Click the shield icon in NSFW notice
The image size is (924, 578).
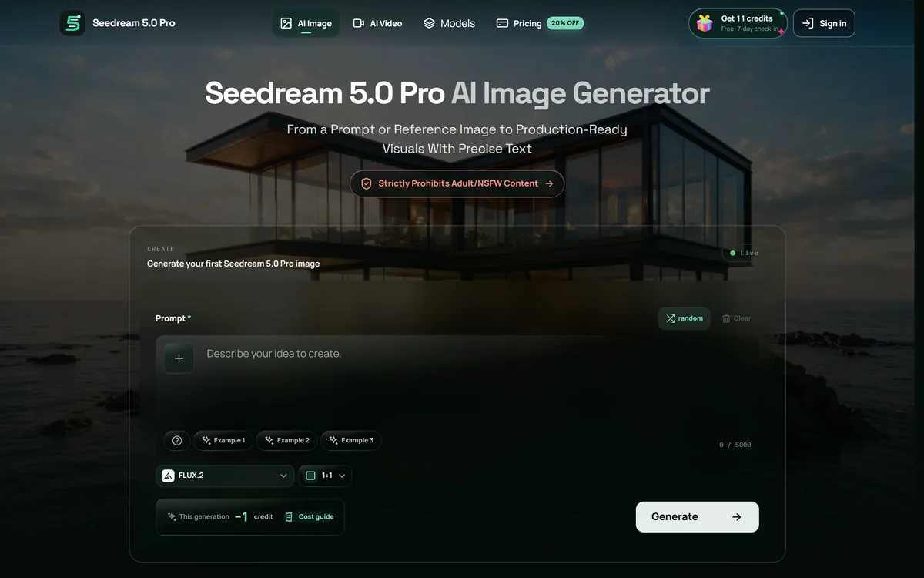[367, 184]
